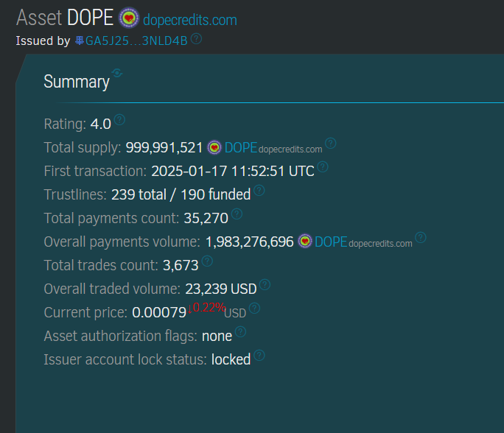
Task: Select the Rating value 4.0
Action: point(101,124)
